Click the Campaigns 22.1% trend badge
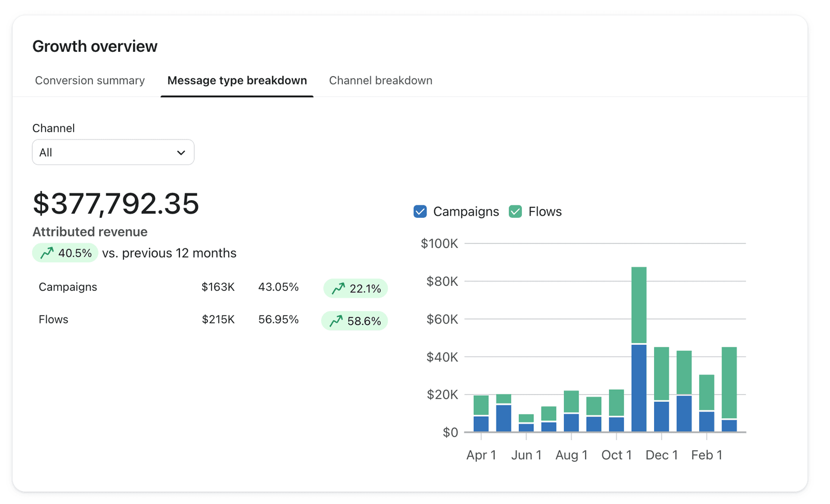This screenshot has width=830, height=504. point(355,288)
